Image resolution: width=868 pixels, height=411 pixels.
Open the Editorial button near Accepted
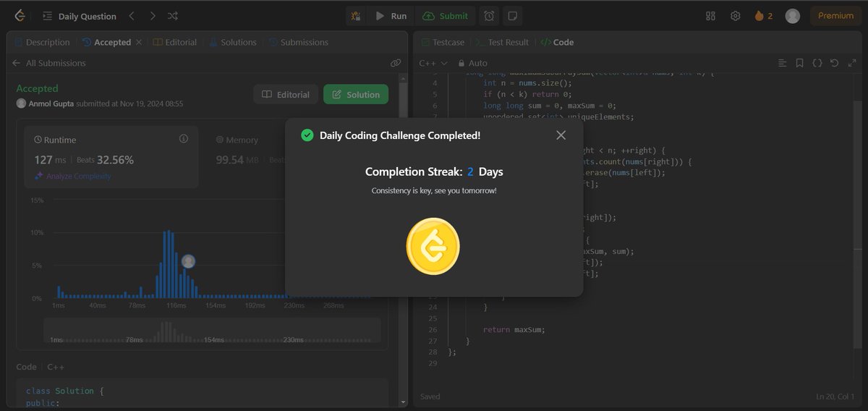click(x=286, y=94)
